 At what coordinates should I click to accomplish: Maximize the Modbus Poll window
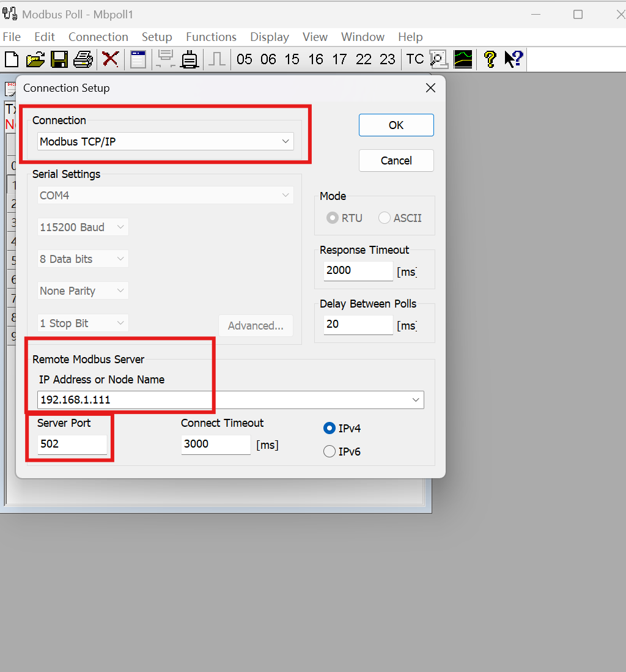pos(578,14)
